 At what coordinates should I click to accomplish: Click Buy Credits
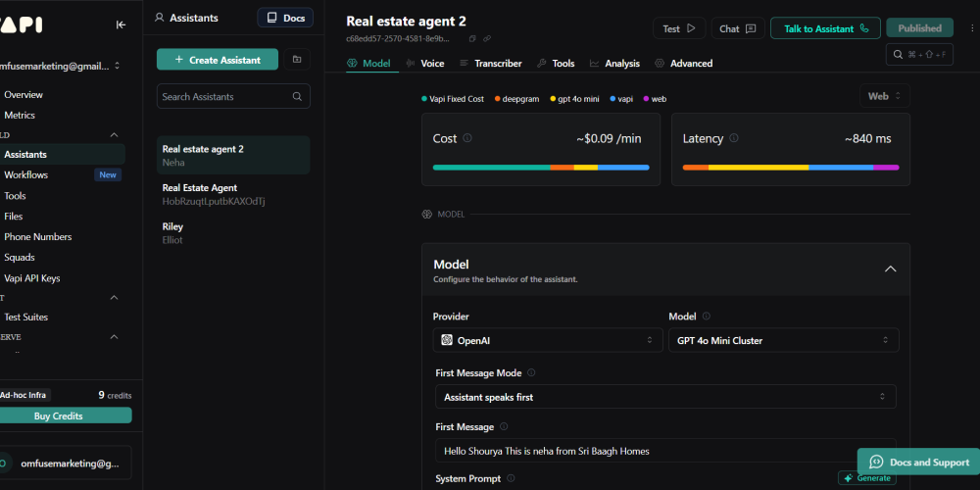(65, 416)
